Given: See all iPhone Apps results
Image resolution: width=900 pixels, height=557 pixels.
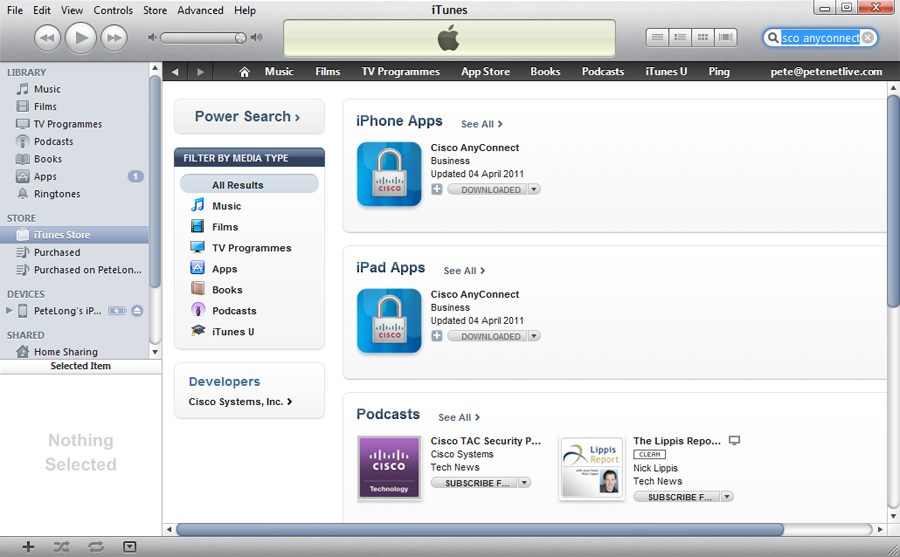Looking at the screenshot, I should [x=482, y=124].
